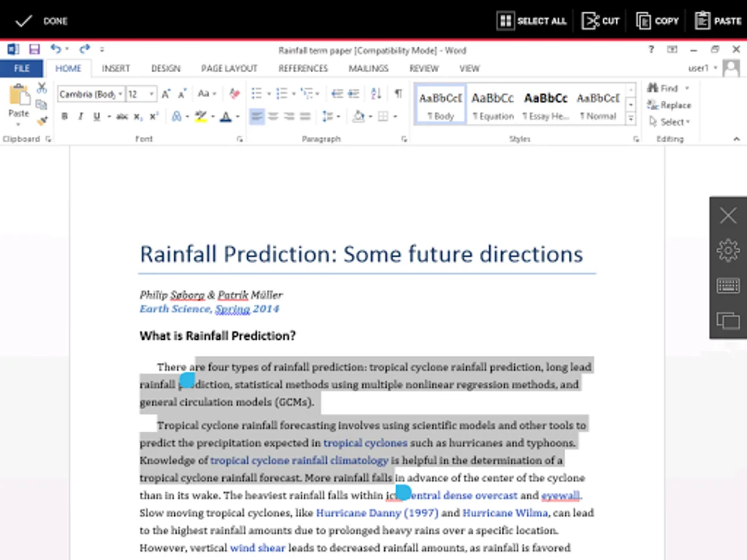
Task: Click the ribbon Cut scissors icon
Action: click(x=42, y=88)
